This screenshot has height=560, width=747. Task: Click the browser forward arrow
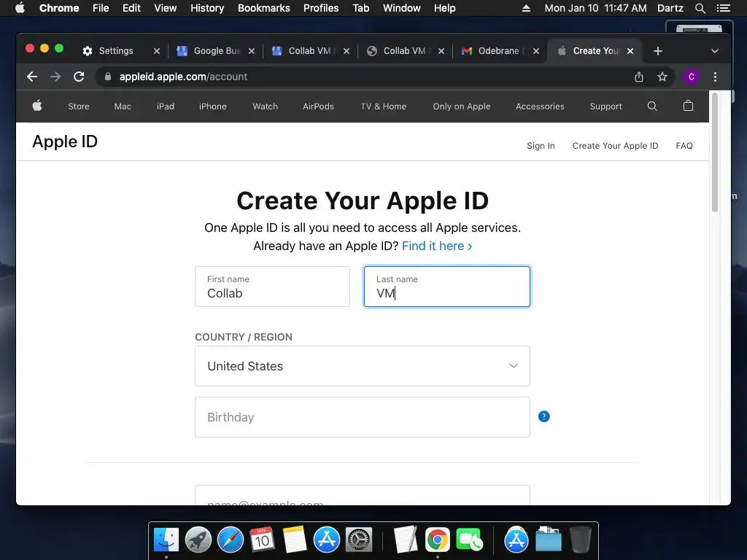(x=55, y=77)
